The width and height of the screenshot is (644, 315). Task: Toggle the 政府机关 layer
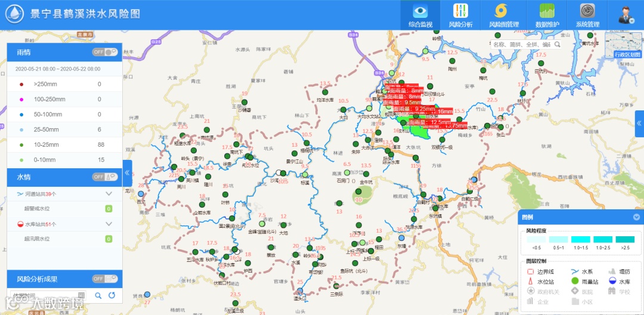click(x=543, y=291)
